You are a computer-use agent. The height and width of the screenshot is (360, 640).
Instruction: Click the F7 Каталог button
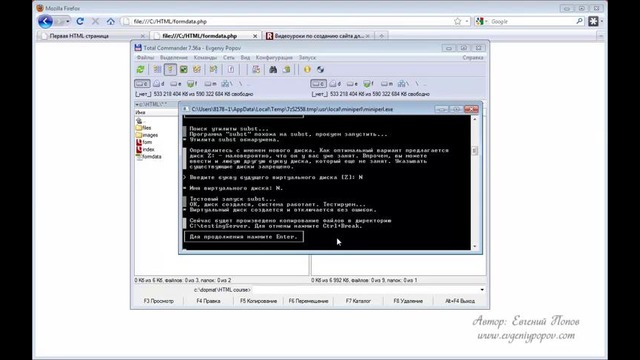pos(358,301)
